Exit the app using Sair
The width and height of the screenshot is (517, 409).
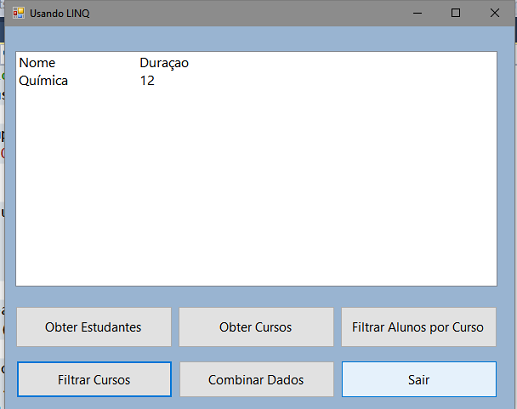click(x=419, y=379)
